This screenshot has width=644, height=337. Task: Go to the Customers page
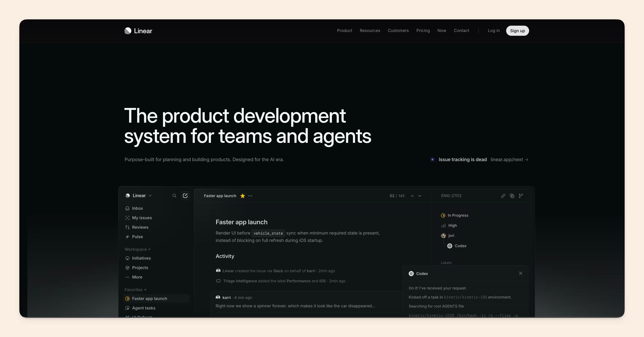pyautogui.click(x=398, y=31)
